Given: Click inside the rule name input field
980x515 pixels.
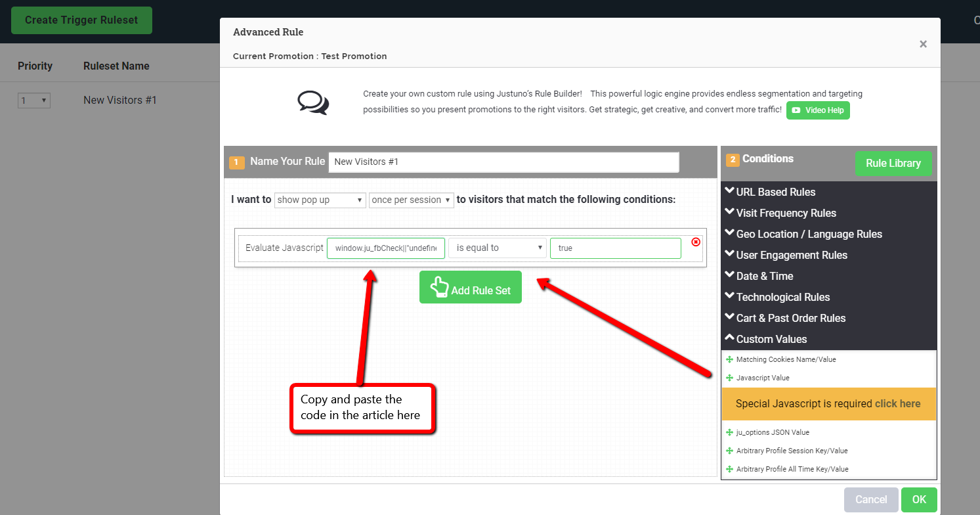Looking at the screenshot, I should tap(503, 162).
